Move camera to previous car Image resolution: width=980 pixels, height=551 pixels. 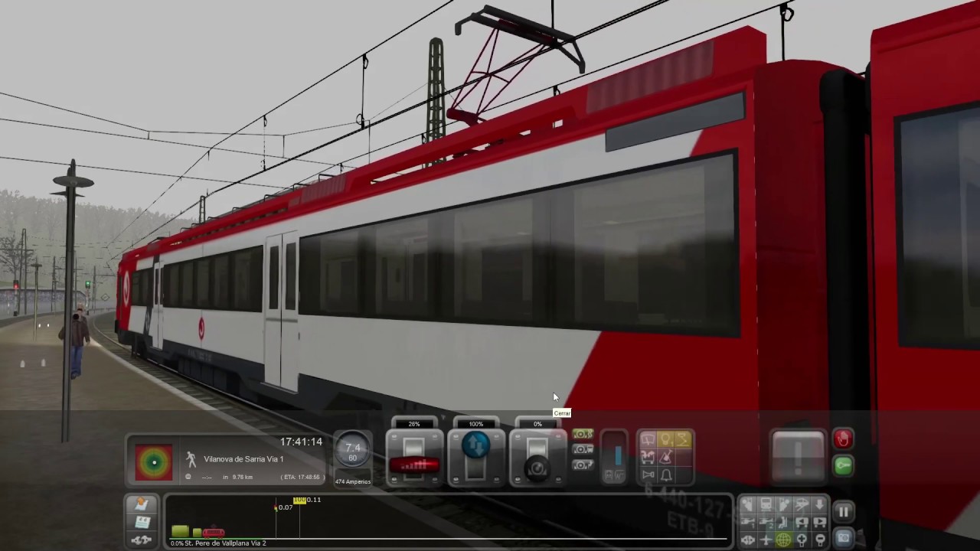pyautogui.click(x=802, y=523)
